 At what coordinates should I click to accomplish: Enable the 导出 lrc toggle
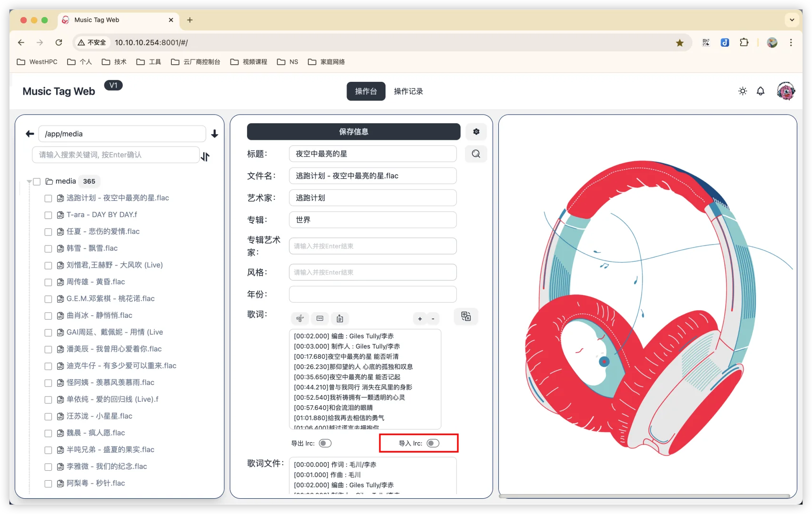[326, 443]
